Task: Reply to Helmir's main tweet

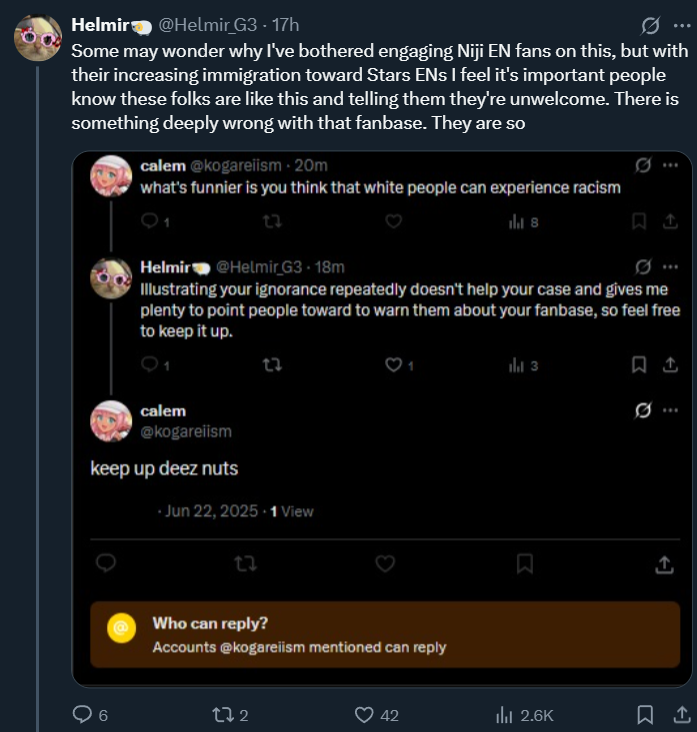Action: [83, 715]
